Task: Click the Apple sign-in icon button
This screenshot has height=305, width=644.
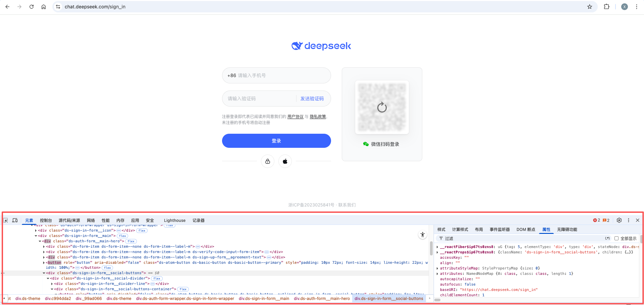Action: [x=285, y=161]
